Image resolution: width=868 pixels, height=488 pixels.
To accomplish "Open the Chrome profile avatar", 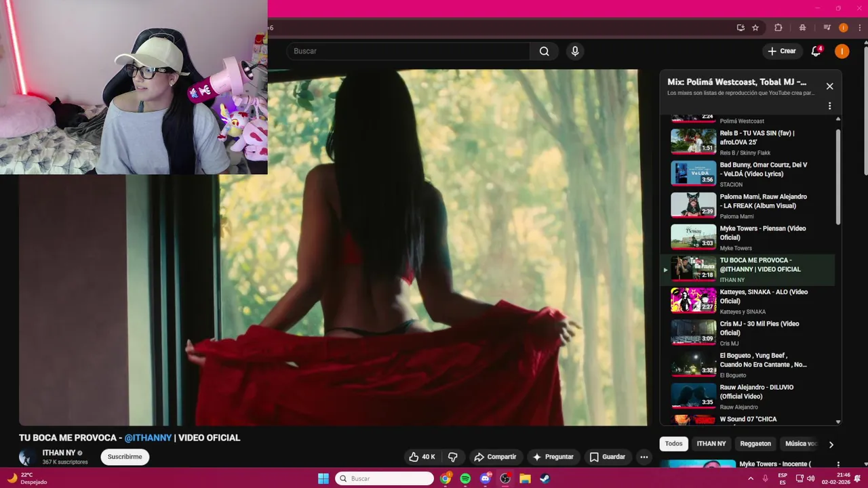I will coord(843,28).
